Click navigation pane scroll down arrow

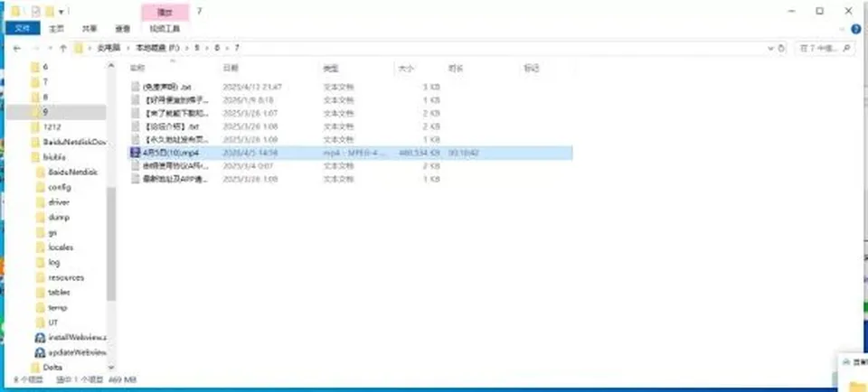[111, 367]
